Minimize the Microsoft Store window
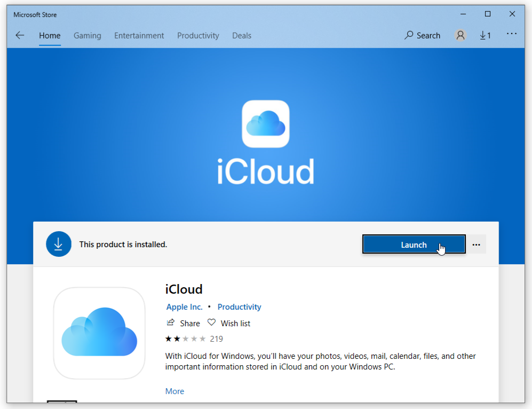The image size is (532, 409). coord(463,14)
